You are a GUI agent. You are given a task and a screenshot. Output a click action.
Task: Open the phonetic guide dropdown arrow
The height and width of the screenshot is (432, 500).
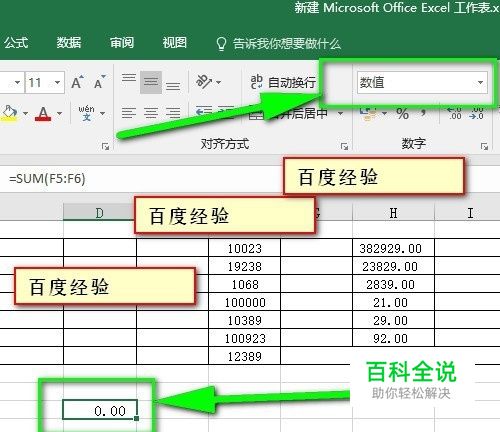102,113
